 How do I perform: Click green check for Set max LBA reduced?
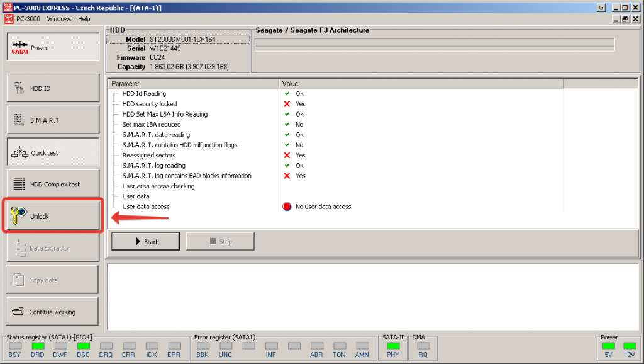tap(287, 124)
